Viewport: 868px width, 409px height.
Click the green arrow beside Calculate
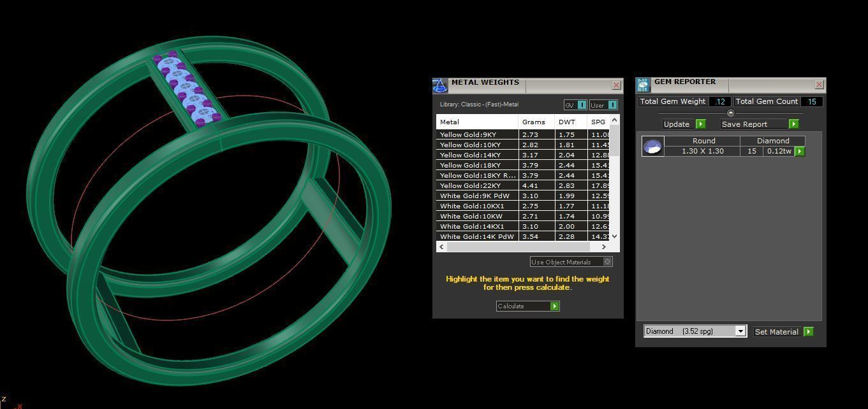coord(555,306)
